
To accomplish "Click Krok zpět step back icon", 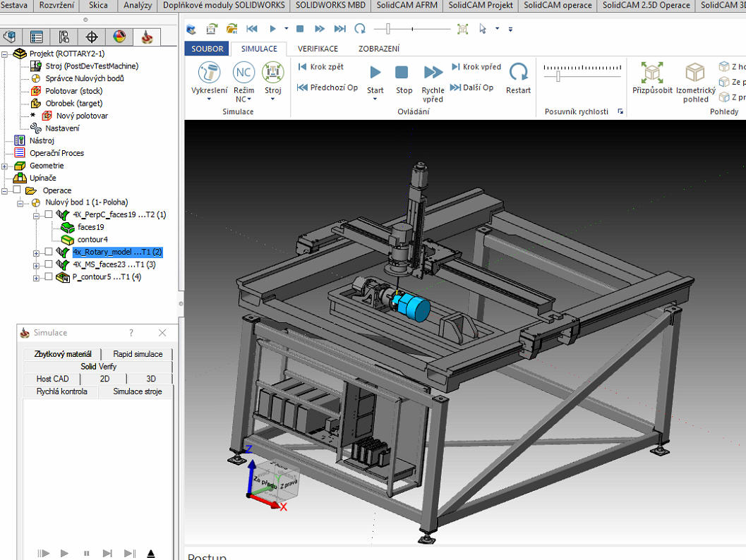I will point(303,67).
